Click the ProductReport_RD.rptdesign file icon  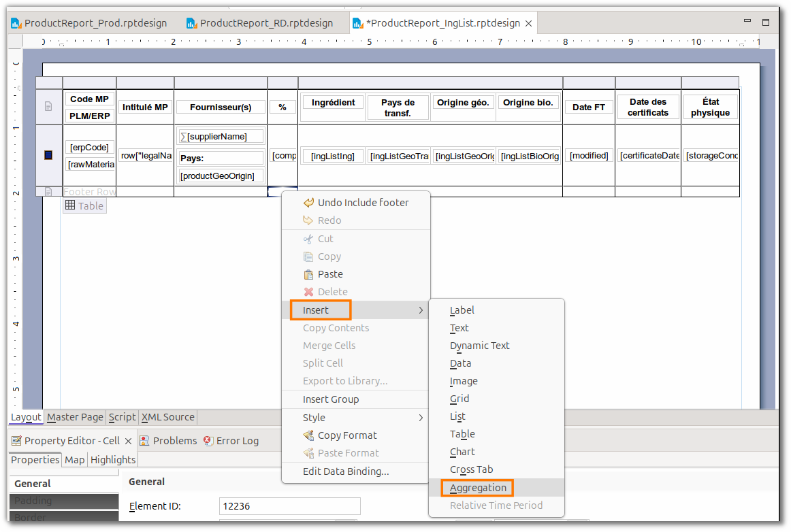191,23
